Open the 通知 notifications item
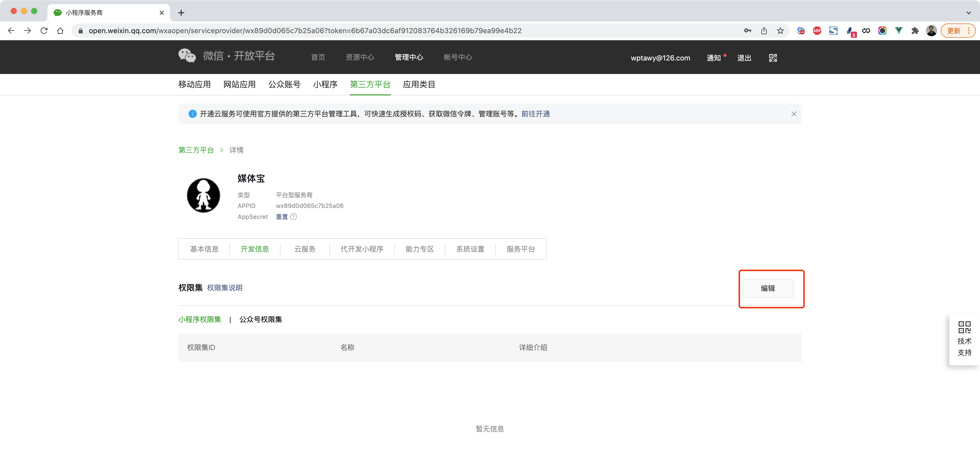 point(714,58)
